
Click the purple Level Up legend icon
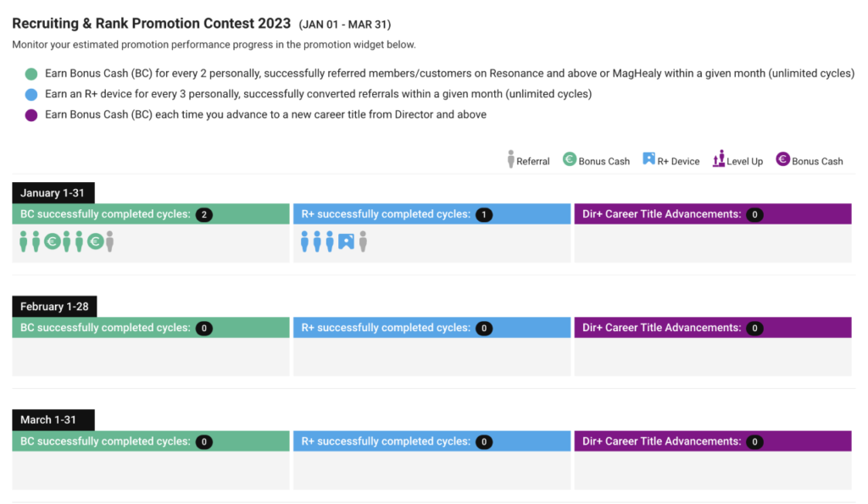click(719, 158)
